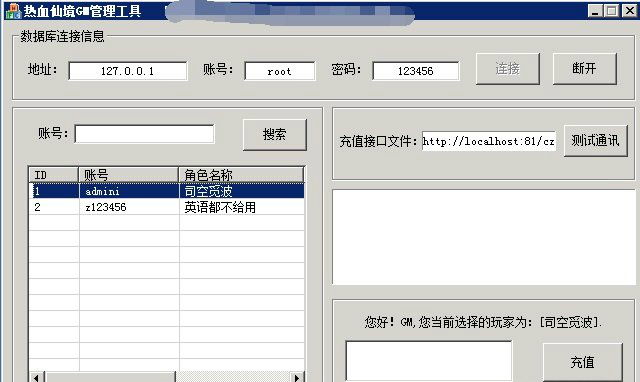Click the 充值 recharge button
The width and height of the screenshot is (640, 382).
click(582, 362)
